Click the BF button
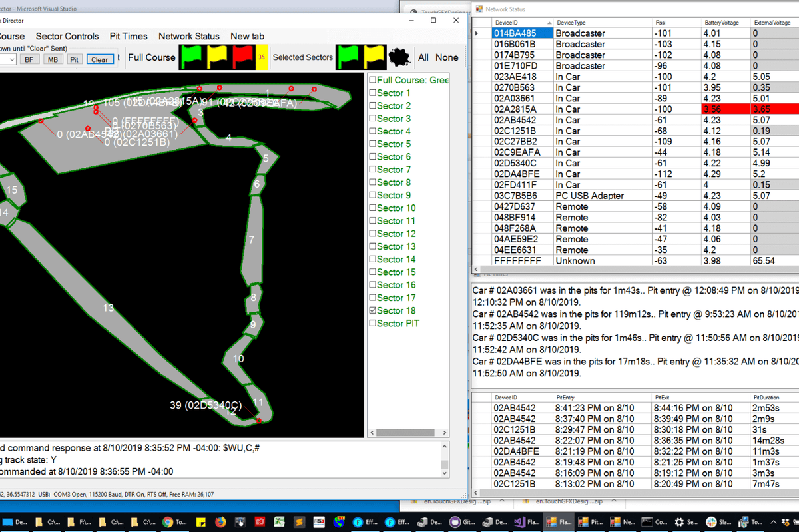 click(29, 59)
